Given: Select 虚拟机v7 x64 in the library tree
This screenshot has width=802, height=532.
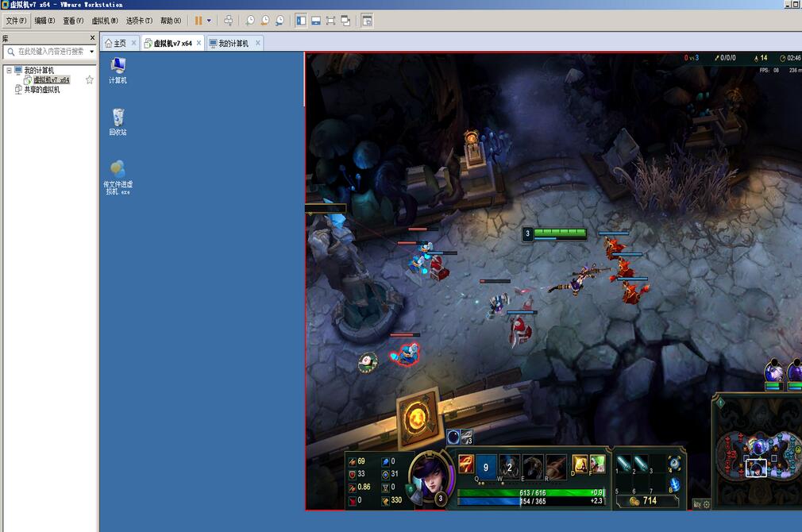Looking at the screenshot, I should coord(51,79).
